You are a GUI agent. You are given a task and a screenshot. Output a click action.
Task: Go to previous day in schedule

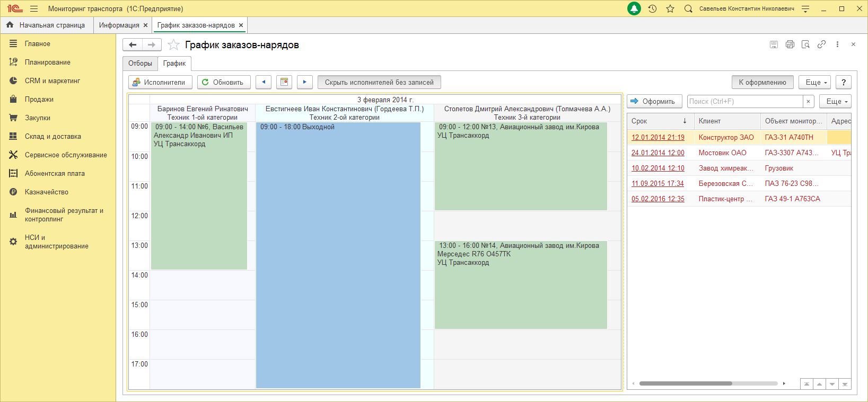[264, 82]
